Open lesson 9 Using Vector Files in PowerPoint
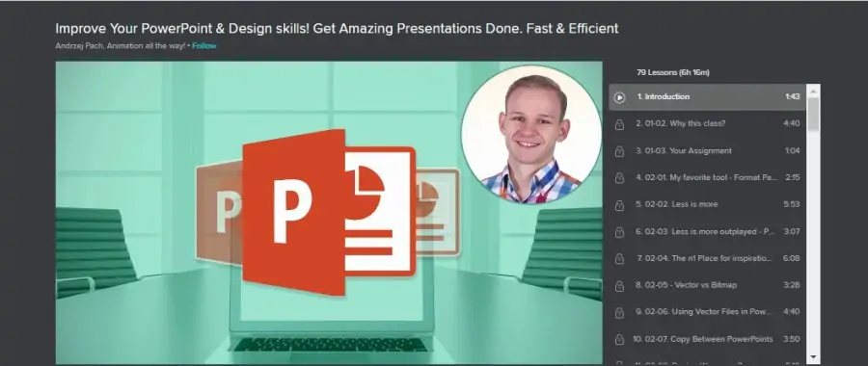 click(x=708, y=312)
